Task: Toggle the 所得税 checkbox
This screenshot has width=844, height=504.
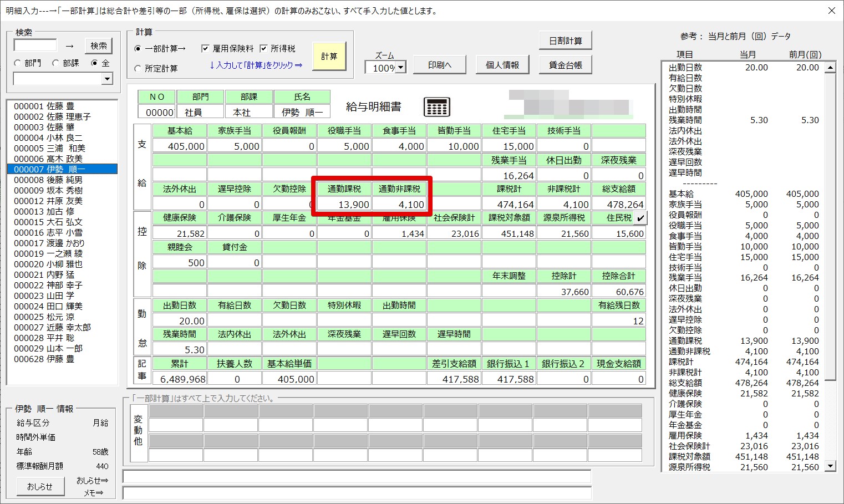Action: 264,49
